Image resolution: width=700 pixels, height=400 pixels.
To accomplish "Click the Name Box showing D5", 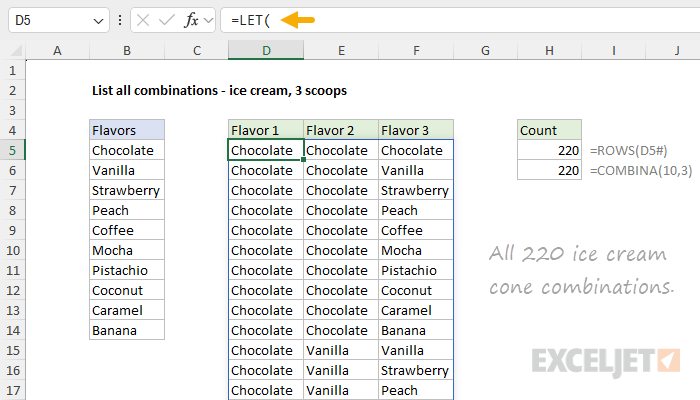I will [x=58, y=20].
